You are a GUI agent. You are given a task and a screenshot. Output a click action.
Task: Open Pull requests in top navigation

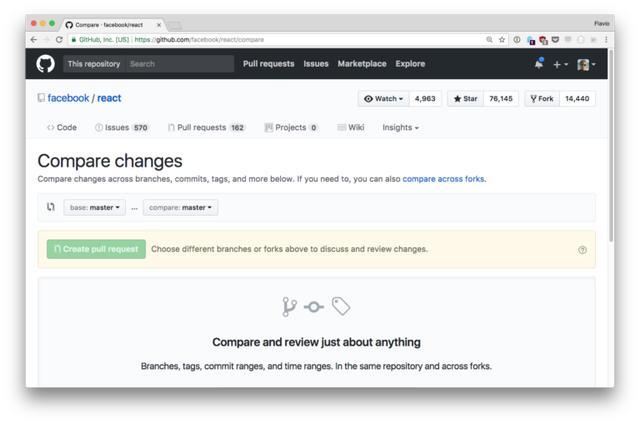click(x=269, y=64)
